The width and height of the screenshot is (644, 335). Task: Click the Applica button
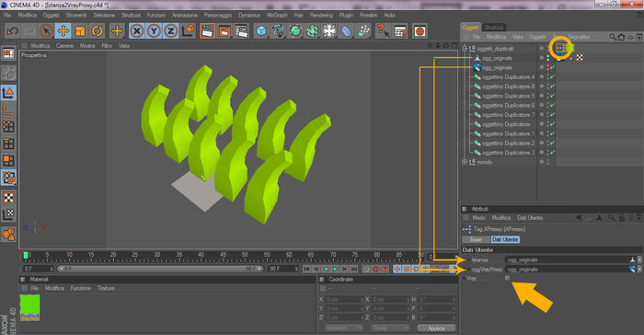(437, 328)
